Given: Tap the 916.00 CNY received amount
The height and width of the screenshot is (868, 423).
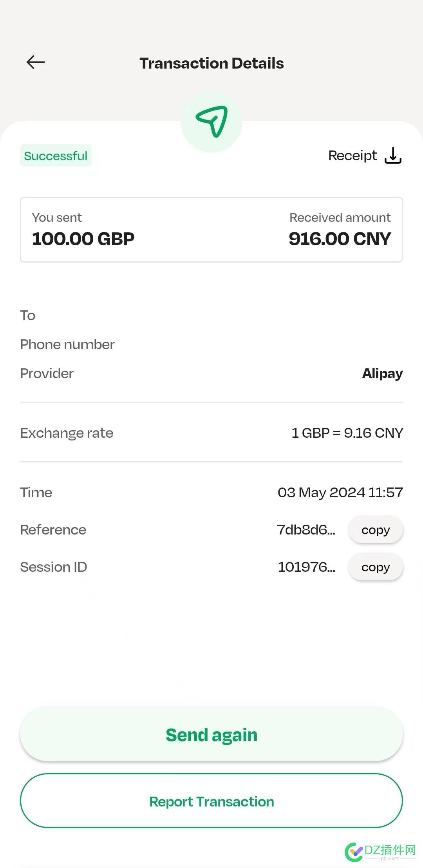Looking at the screenshot, I should pyautogui.click(x=340, y=239).
